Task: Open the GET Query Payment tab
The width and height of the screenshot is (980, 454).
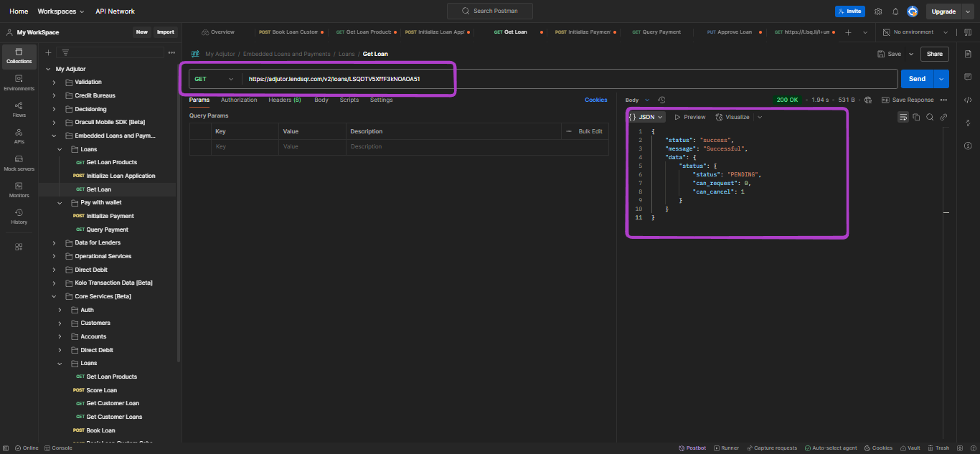Action: point(656,32)
